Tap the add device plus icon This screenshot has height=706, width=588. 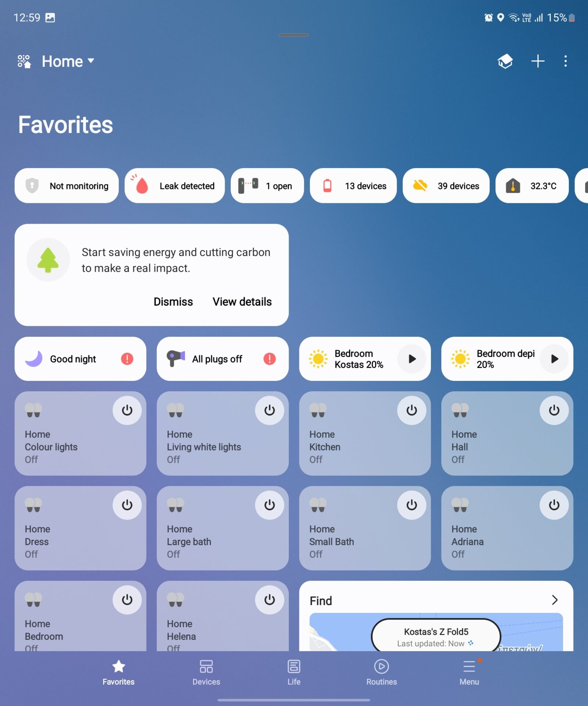point(538,61)
